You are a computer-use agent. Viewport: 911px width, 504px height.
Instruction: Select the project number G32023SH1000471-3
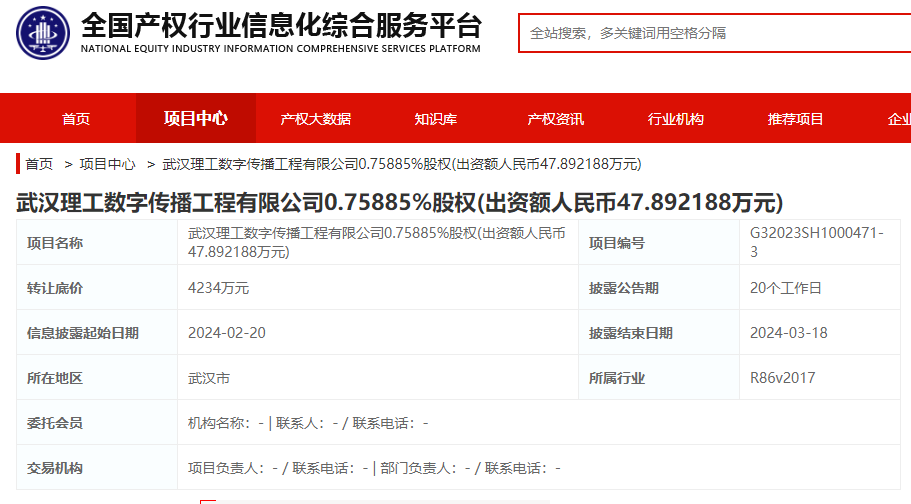tap(816, 242)
